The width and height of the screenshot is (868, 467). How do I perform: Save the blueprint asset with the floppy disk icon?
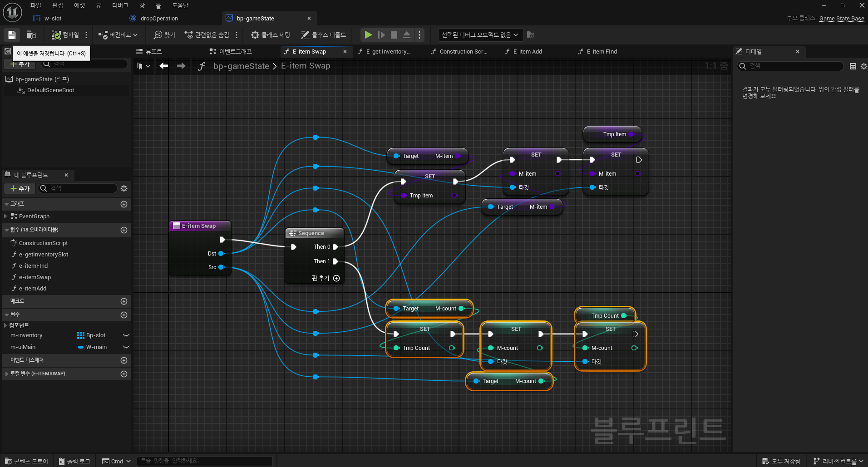(12, 35)
